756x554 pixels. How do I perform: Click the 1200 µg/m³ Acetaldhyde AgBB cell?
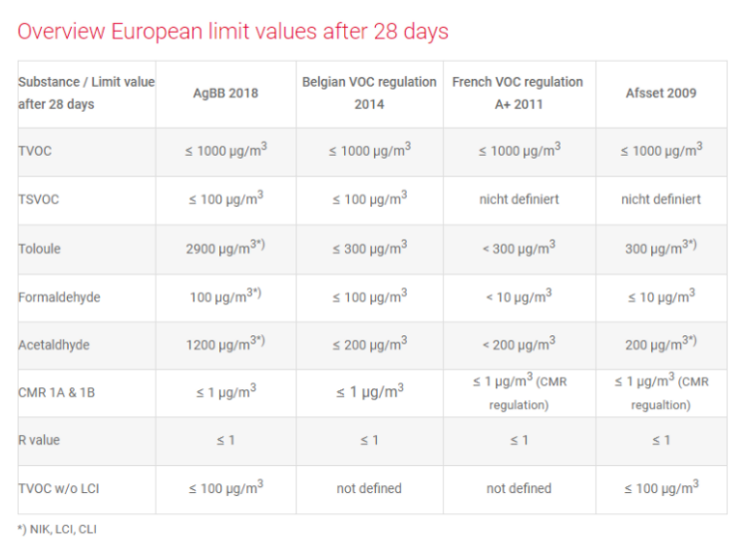pos(225,345)
